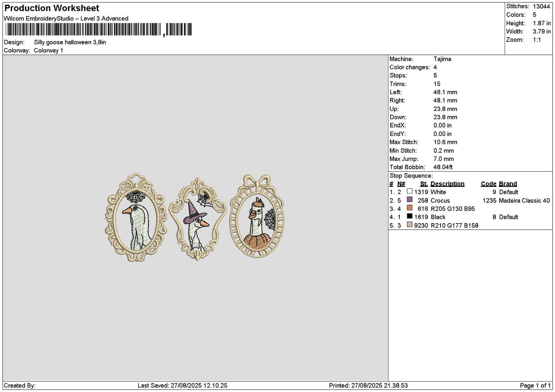Click the 'Color changes:' label
555x392 pixels.
pos(409,67)
